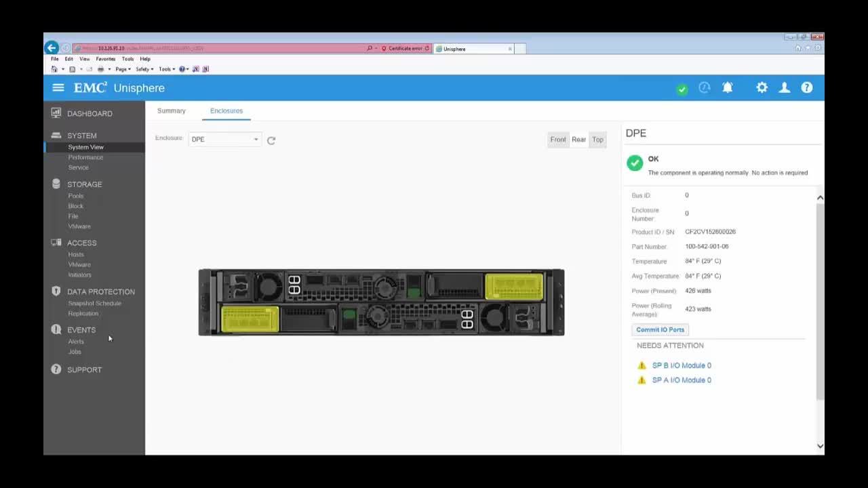Open the settings gear icon
Screen dimensions: 868x488
762,87
